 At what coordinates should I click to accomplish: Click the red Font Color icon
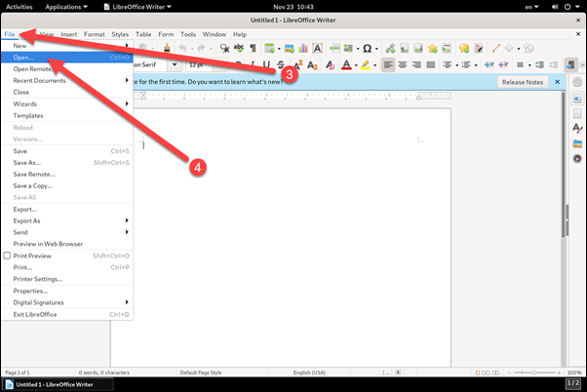pos(347,64)
